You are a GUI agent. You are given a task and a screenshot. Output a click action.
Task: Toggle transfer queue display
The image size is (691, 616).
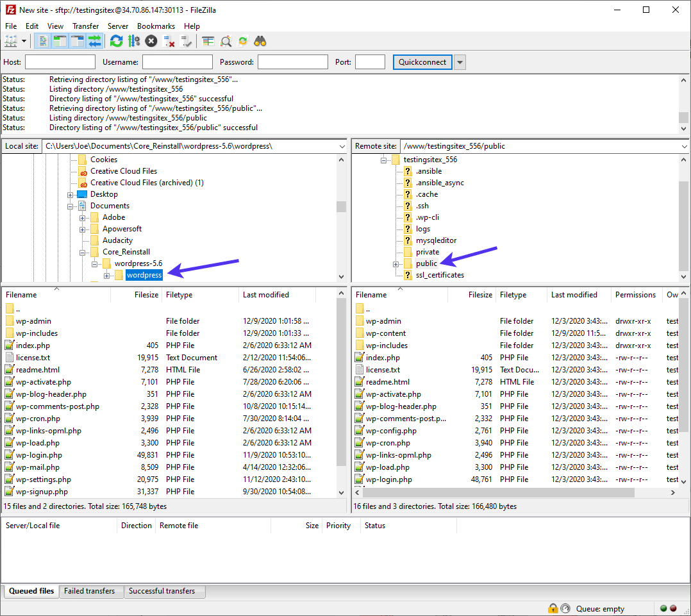pos(95,41)
